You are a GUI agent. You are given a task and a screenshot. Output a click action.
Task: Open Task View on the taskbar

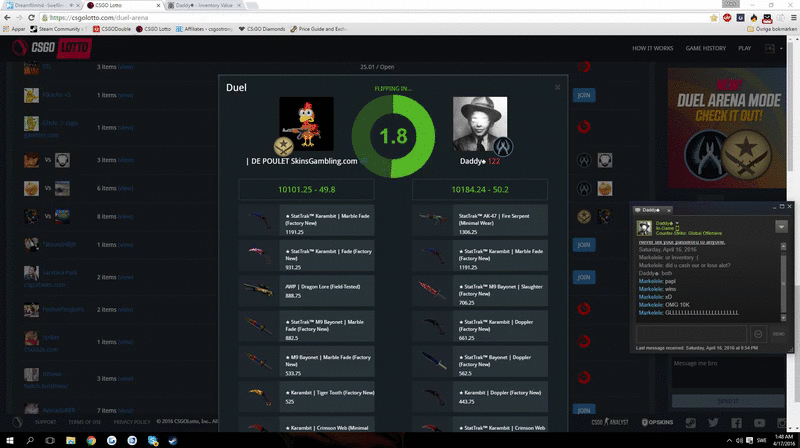coord(50,440)
